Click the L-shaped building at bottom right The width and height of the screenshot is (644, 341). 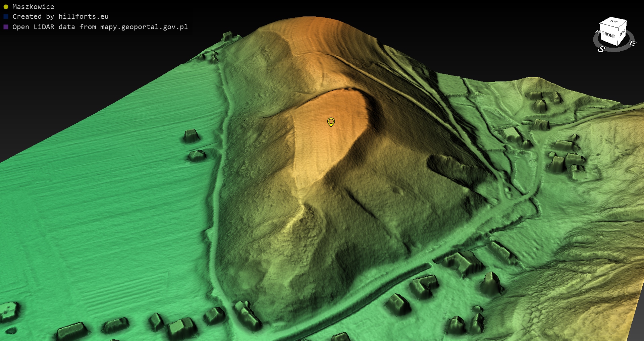(424, 286)
